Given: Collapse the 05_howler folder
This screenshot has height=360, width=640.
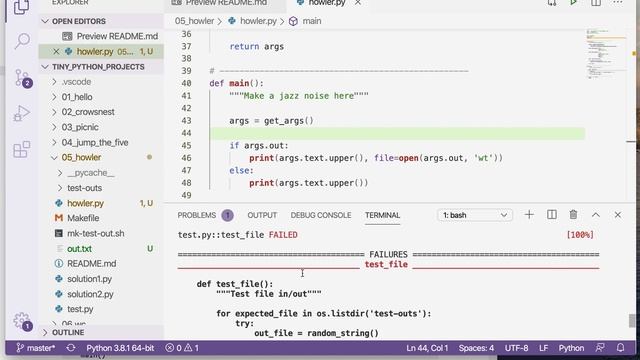Looking at the screenshot, I should click(81, 158).
